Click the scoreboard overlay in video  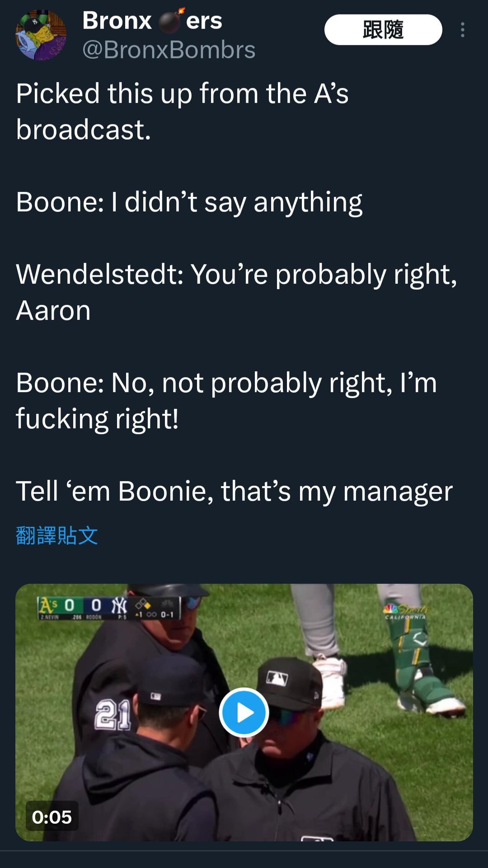[109, 608]
